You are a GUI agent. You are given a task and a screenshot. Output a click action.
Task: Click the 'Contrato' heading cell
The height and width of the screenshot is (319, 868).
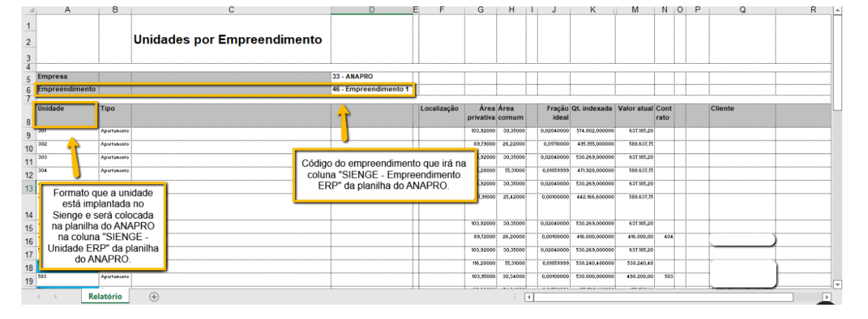[x=664, y=116]
